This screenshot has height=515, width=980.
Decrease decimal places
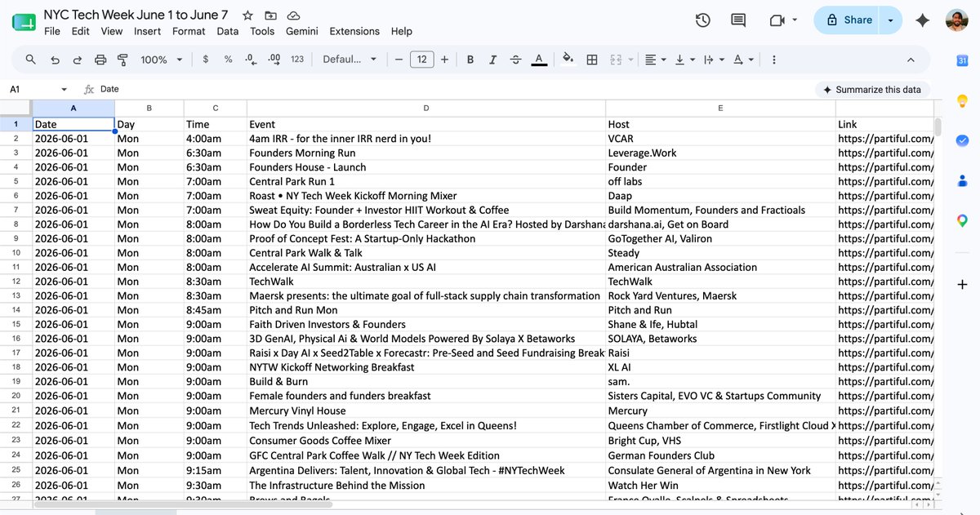251,60
